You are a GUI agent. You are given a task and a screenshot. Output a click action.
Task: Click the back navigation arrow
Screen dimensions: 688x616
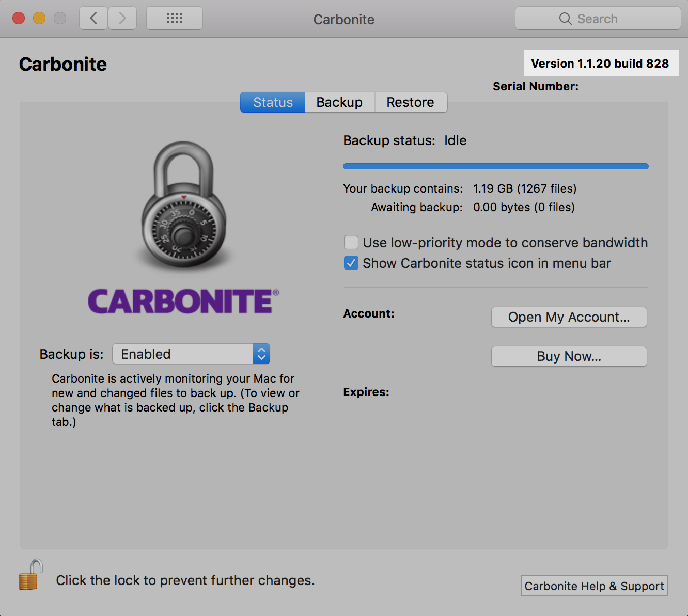pos(93,19)
